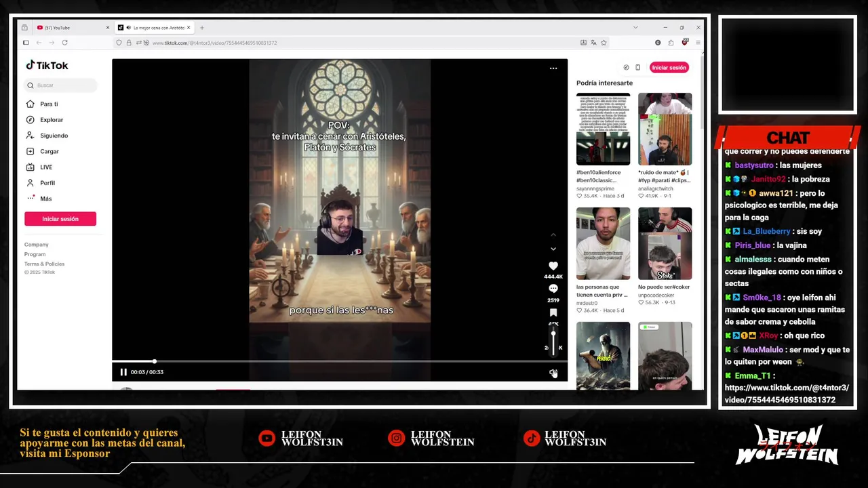Image resolution: width=868 pixels, height=488 pixels.
Task: Reload the TikTok page
Action: (64, 43)
